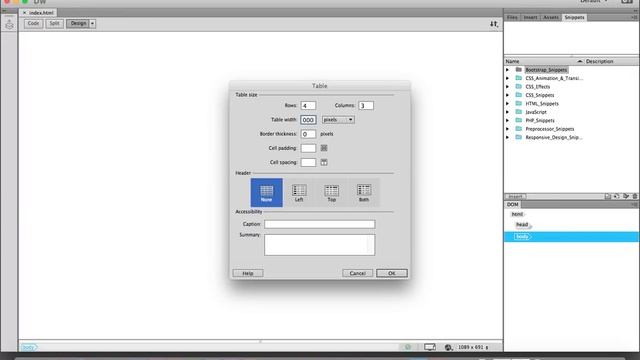Expand the HTML_Snippets folder
Image resolution: width=640 pixels, height=360 pixels.
pyautogui.click(x=508, y=103)
